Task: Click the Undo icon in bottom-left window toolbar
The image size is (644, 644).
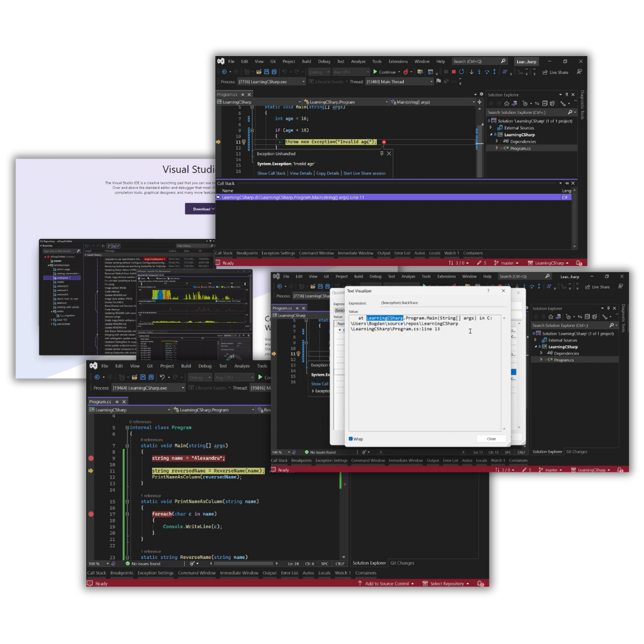Action: click(x=162, y=377)
